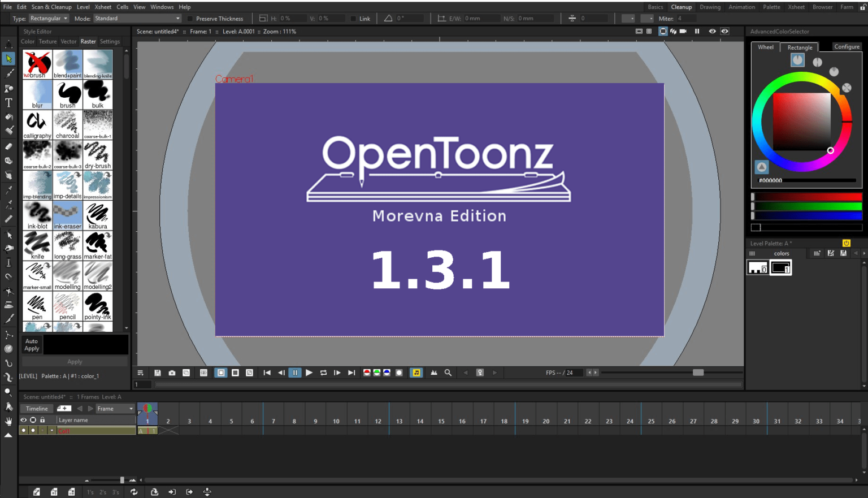
Task: Switch to the Rectangle tab in AdvancedColorSelector
Action: coord(799,47)
